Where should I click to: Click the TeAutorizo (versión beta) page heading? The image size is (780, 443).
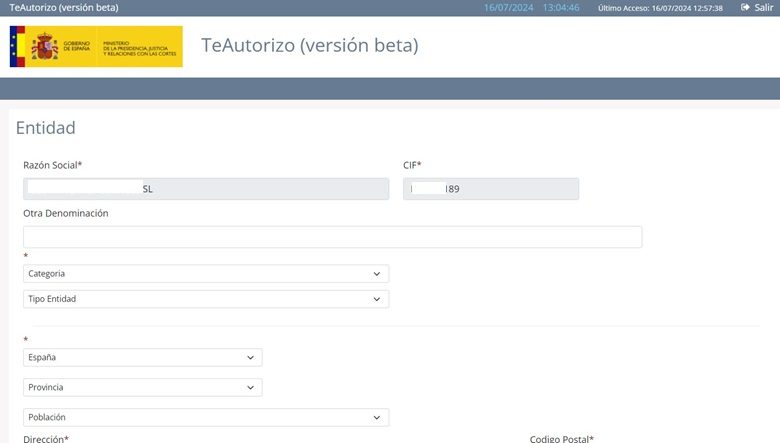click(309, 45)
